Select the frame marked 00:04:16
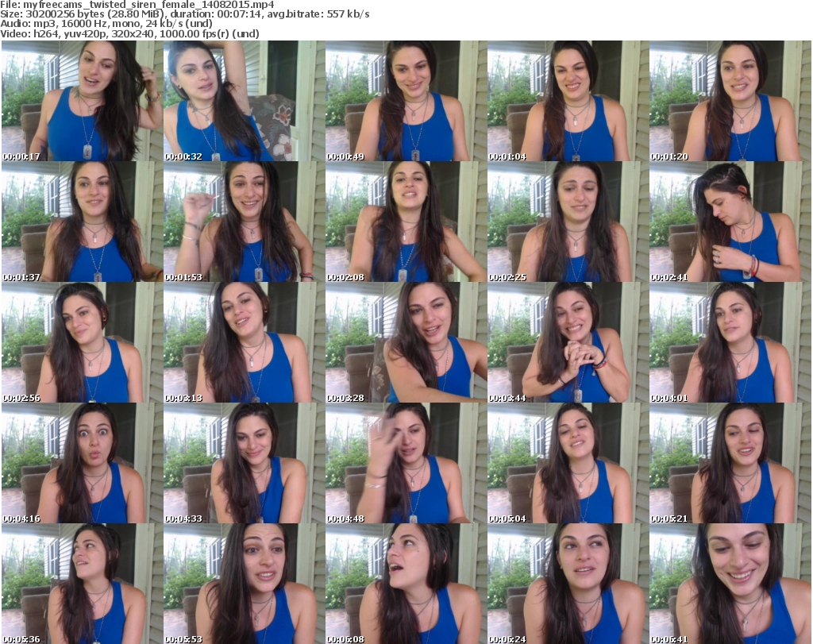Screen dimensions: 813x644 tap(82, 463)
